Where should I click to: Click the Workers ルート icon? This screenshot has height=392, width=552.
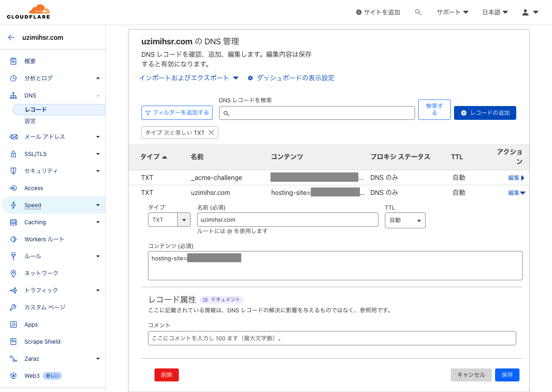pyautogui.click(x=13, y=239)
